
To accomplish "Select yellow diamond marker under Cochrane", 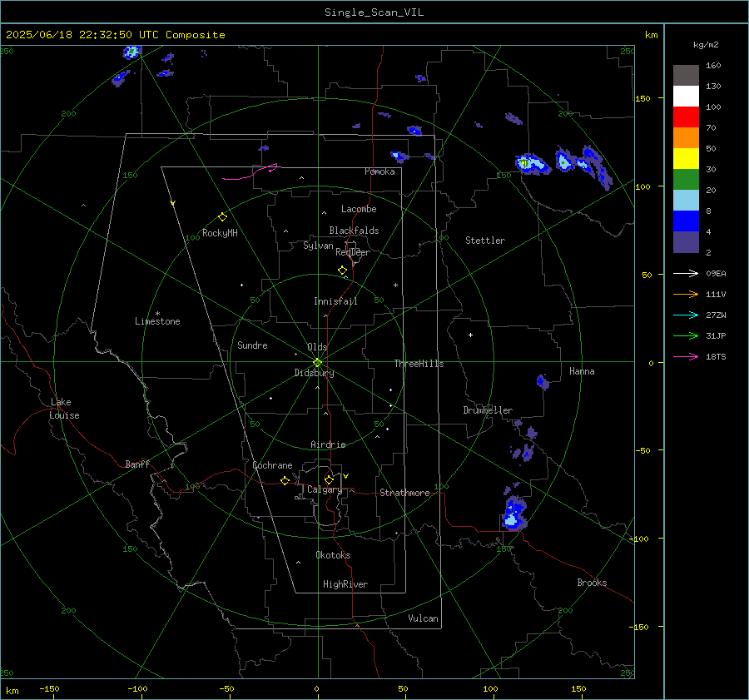I will (285, 480).
